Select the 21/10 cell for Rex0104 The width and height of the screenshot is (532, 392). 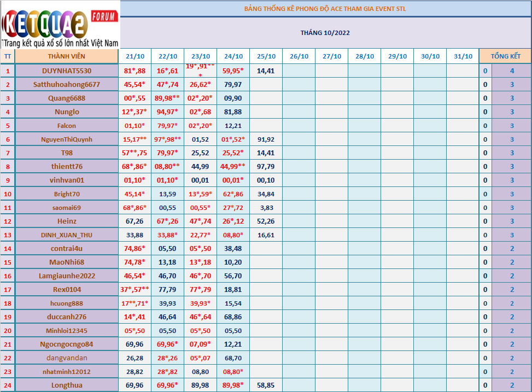[x=135, y=290]
